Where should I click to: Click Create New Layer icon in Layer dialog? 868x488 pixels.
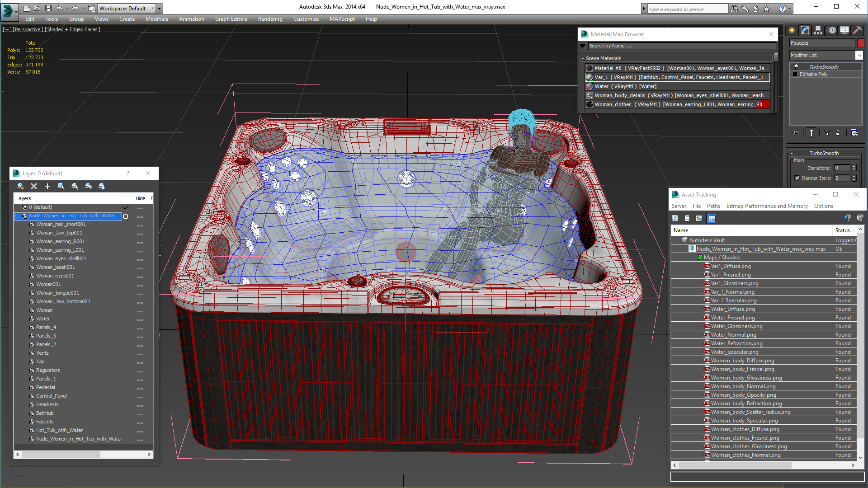pos(20,186)
